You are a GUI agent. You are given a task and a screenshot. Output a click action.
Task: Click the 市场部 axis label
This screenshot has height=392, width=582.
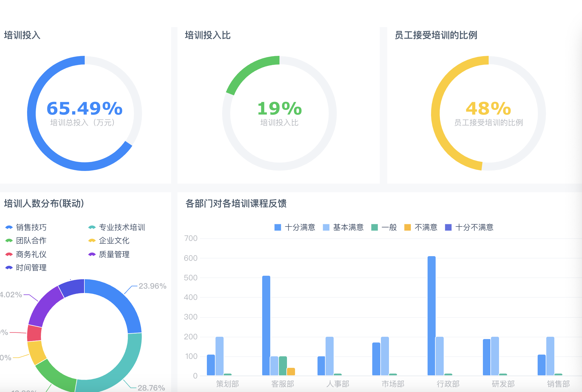coord(393,384)
